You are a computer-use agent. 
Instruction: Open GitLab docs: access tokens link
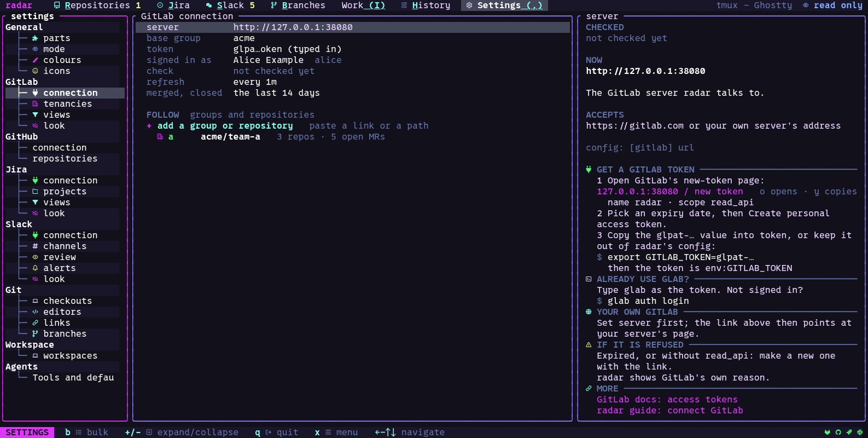pyautogui.click(x=667, y=400)
